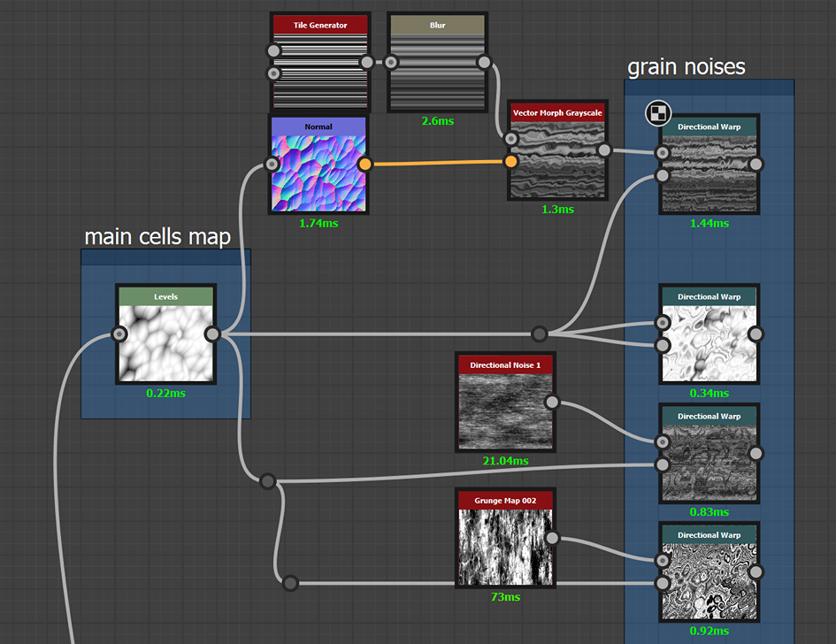Click the Normal node's orange output connector

pos(365,164)
